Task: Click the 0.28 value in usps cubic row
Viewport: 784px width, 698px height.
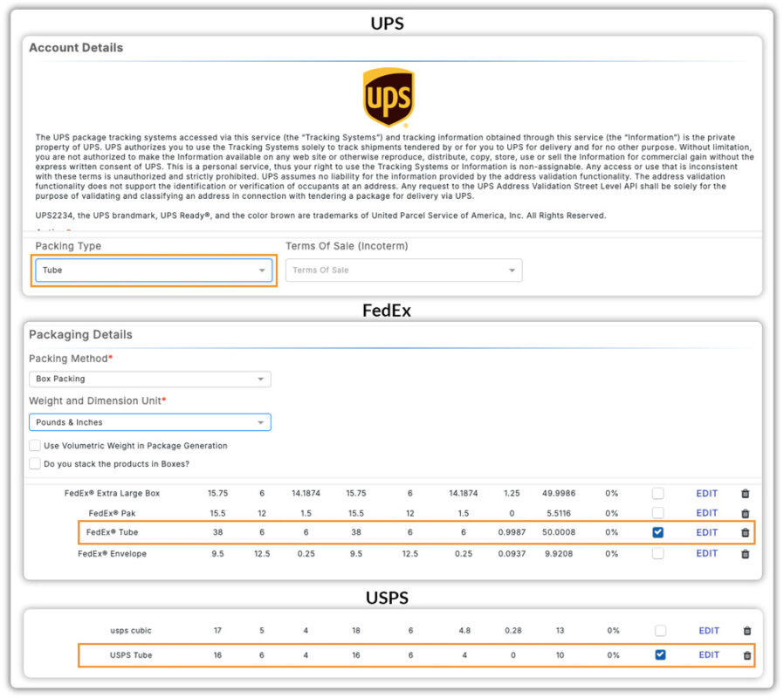Action: click(x=513, y=631)
